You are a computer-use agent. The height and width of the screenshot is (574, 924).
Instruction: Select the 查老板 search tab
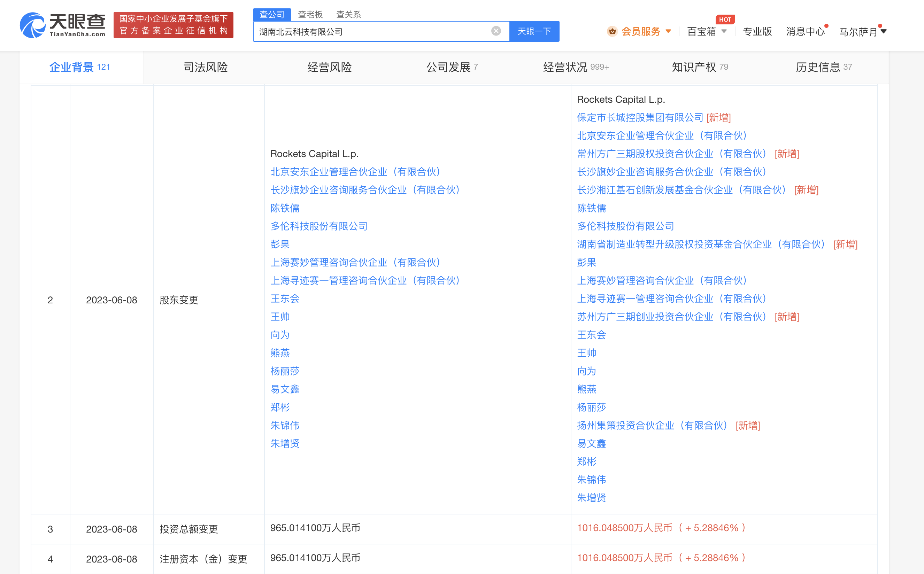(x=310, y=14)
